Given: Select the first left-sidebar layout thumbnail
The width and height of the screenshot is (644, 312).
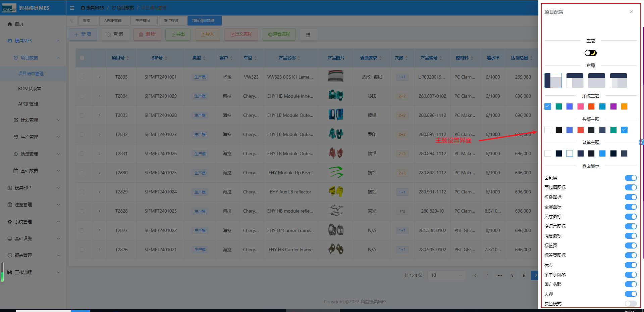Looking at the screenshot, I should [553, 81].
